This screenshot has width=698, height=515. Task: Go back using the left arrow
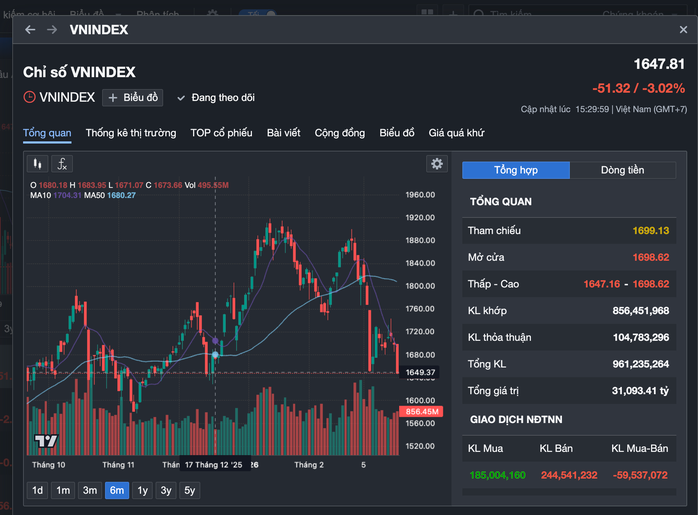(x=30, y=30)
